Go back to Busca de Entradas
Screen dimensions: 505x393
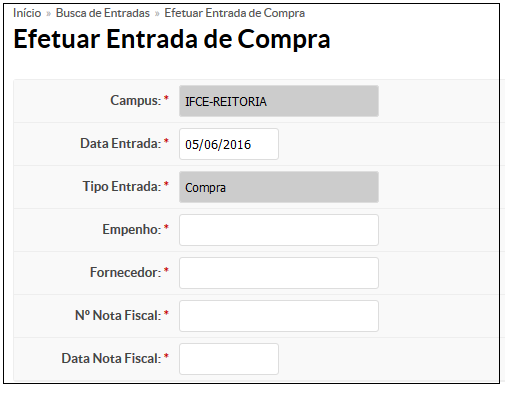(x=103, y=13)
